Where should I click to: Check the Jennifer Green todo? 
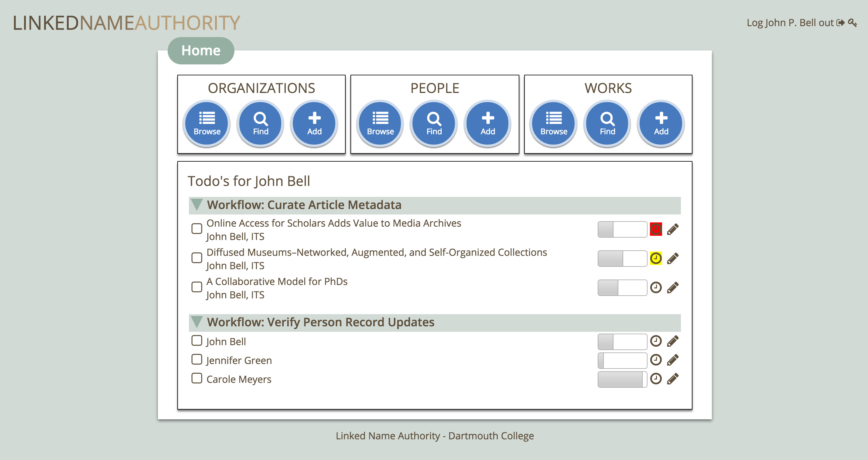[197, 359]
